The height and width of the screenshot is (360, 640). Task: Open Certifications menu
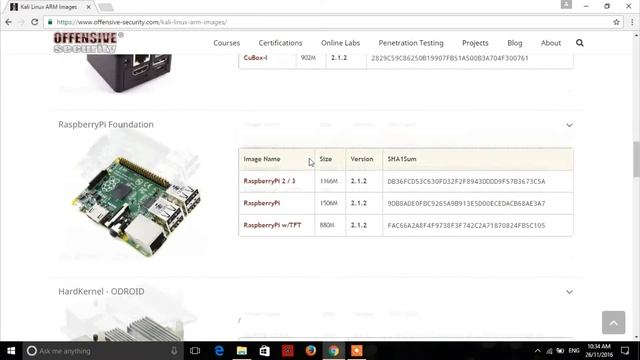(280, 43)
